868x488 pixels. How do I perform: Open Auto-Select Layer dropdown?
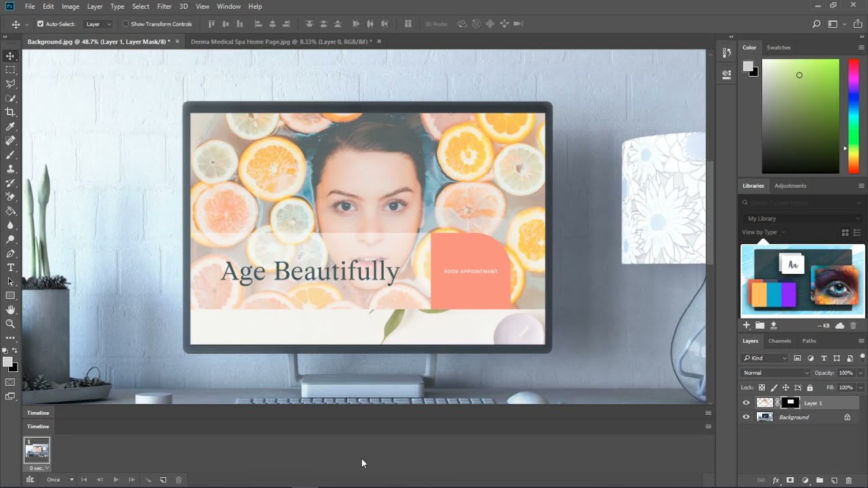(x=98, y=24)
